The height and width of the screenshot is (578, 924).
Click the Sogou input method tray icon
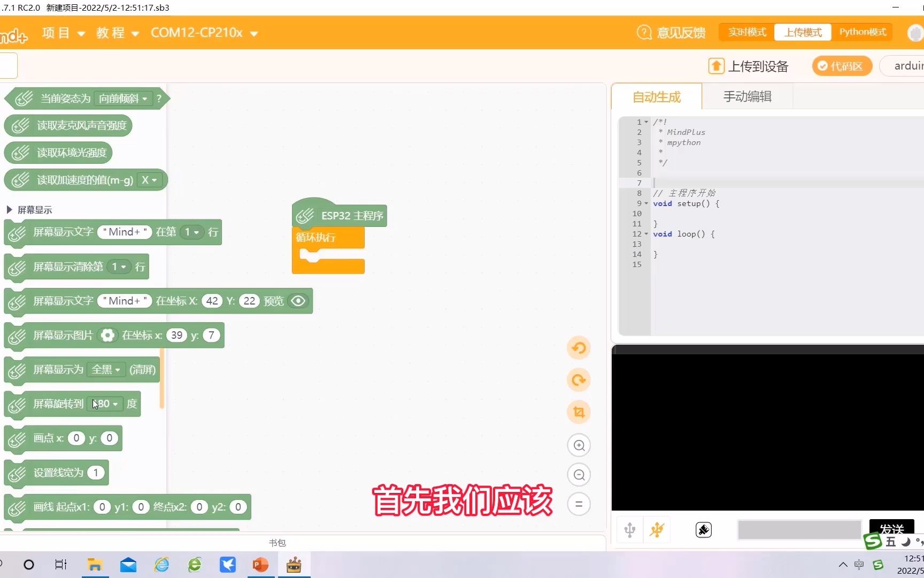tap(878, 565)
